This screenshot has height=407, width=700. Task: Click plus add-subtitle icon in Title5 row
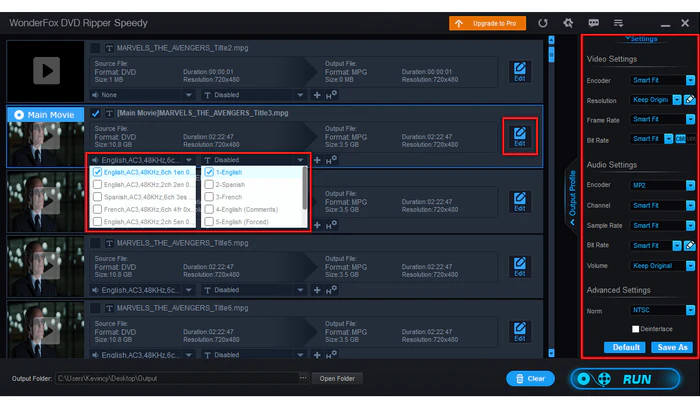click(x=317, y=290)
